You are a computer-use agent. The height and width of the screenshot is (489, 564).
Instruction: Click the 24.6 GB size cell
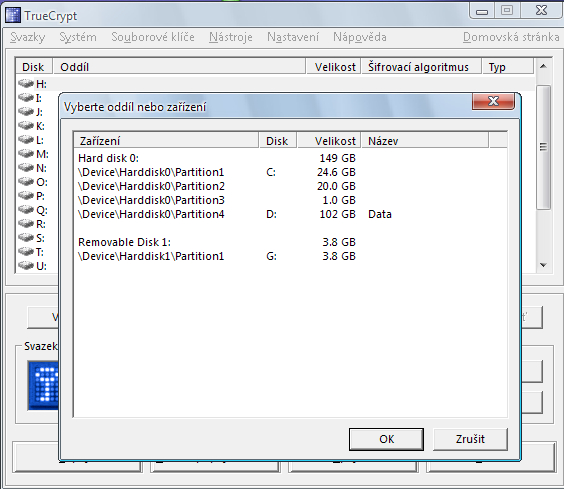click(336, 172)
